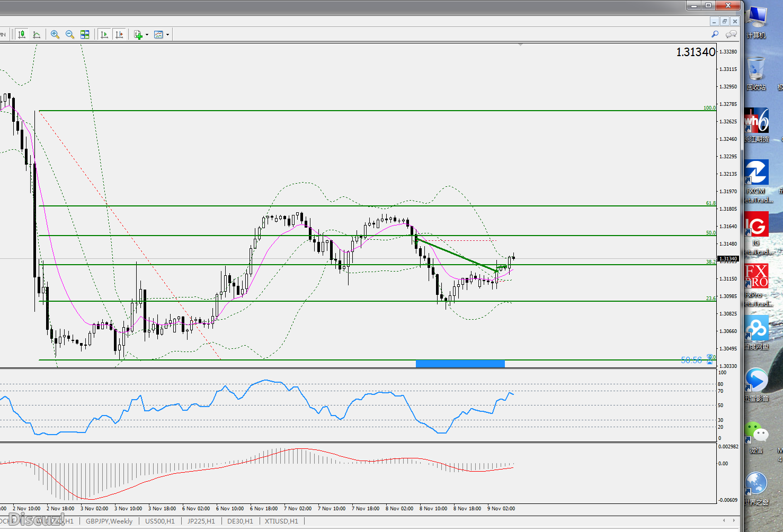Viewport: 783px width, 532px height.
Task: Expand the indicators dropdown arrow
Action: tap(147, 34)
